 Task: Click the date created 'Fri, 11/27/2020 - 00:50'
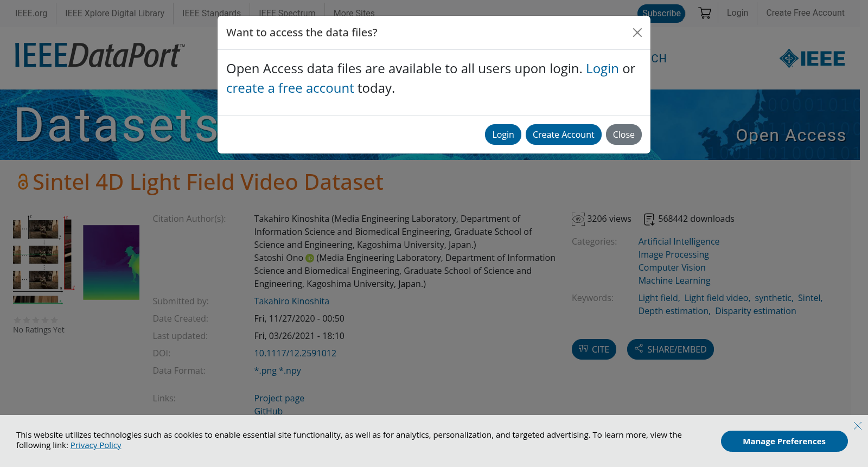[x=299, y=319]
